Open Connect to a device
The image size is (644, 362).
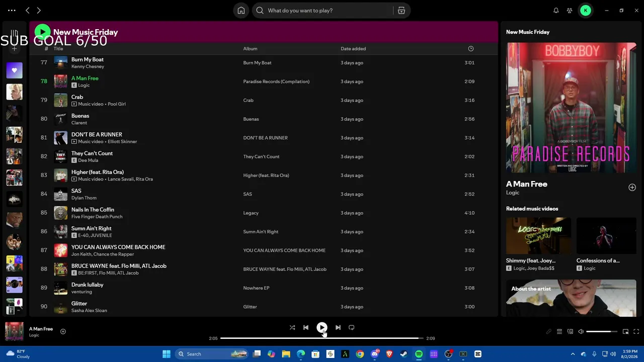[x=570, y=332]
